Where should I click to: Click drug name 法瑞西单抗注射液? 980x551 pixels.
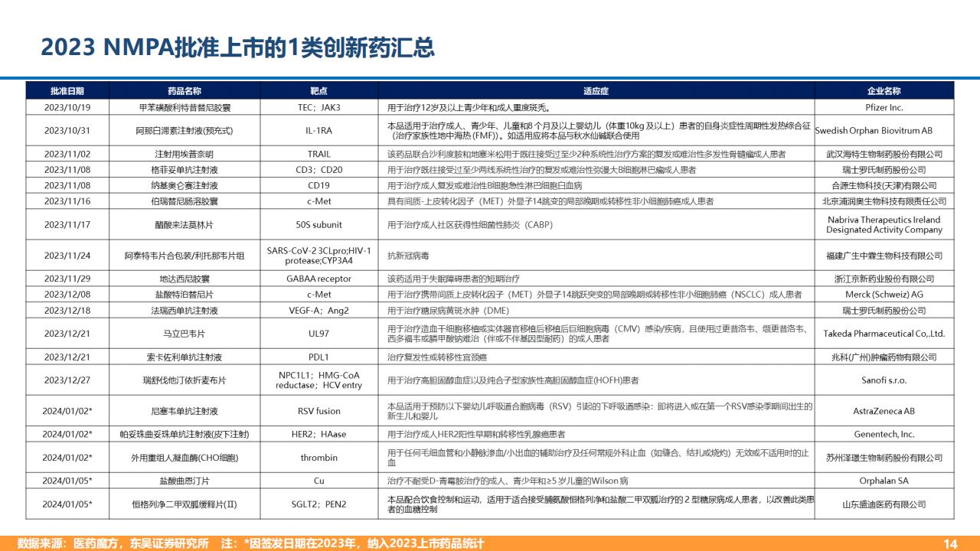185,310
